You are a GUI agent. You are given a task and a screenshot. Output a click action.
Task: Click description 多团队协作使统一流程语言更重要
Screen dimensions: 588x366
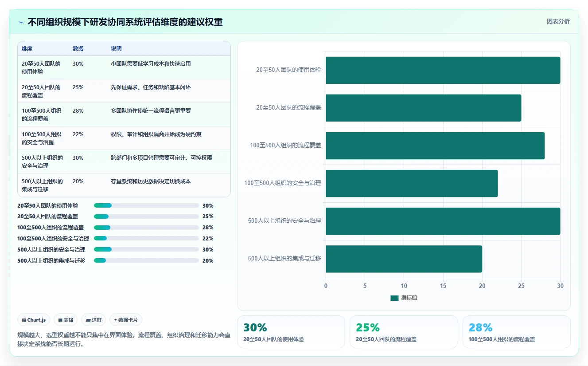click(151, 110)
